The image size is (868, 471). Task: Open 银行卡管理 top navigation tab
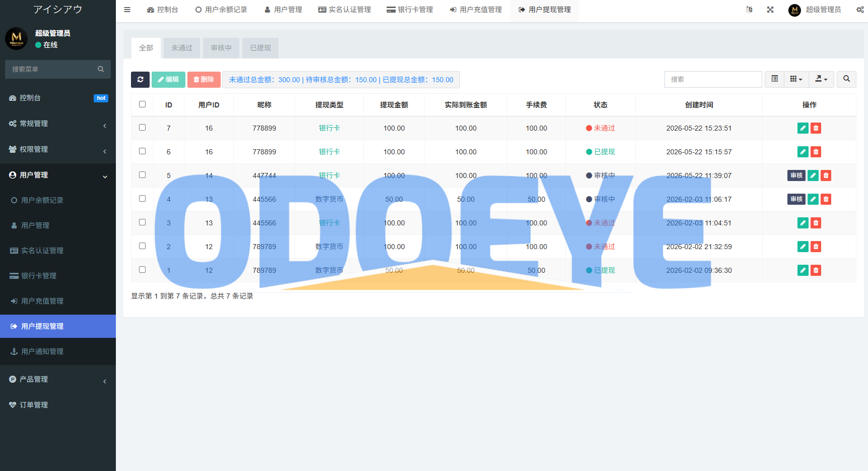(x=410, y=10)
